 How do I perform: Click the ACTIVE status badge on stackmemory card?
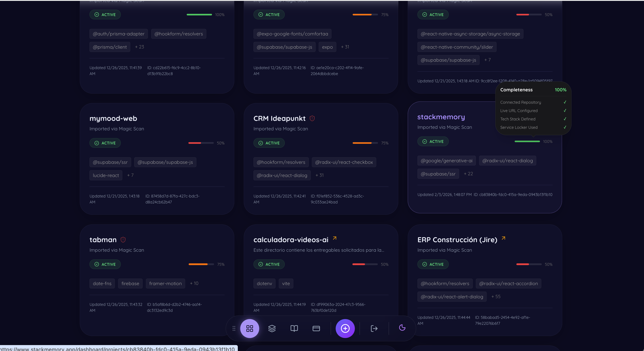click(433, 141)
